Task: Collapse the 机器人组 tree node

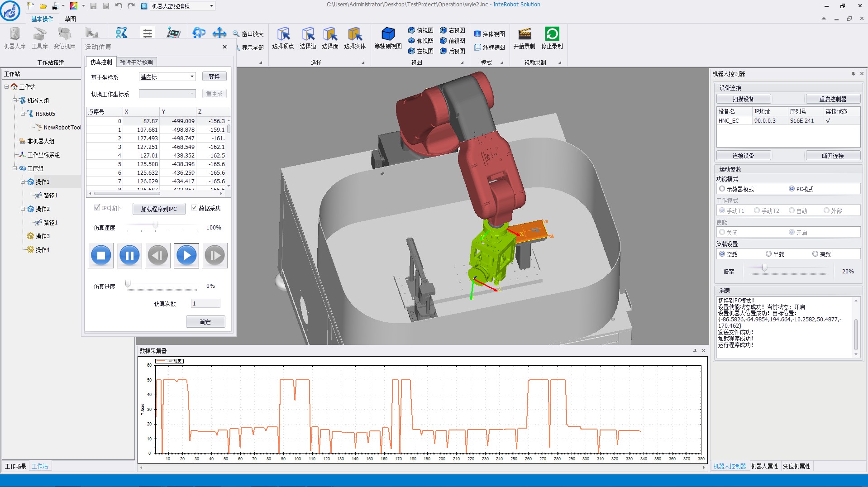Action: [14, 100]
